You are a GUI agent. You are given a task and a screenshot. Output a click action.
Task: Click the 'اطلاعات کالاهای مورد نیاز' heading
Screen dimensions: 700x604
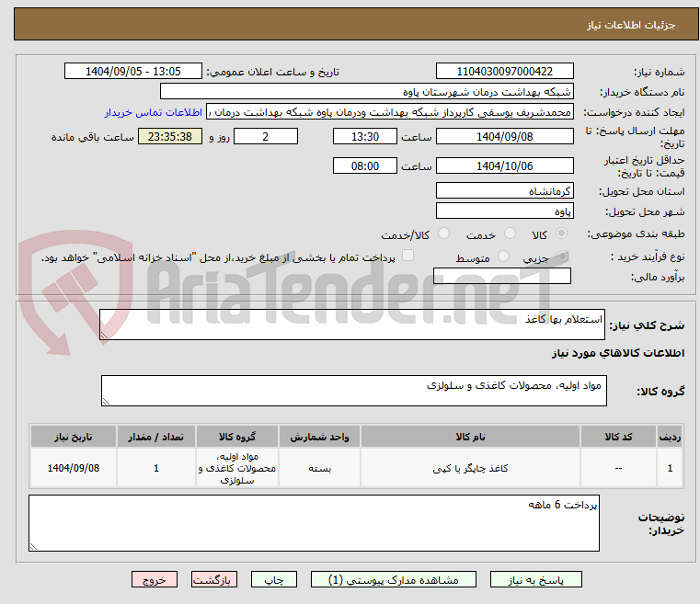coord(618,353)
